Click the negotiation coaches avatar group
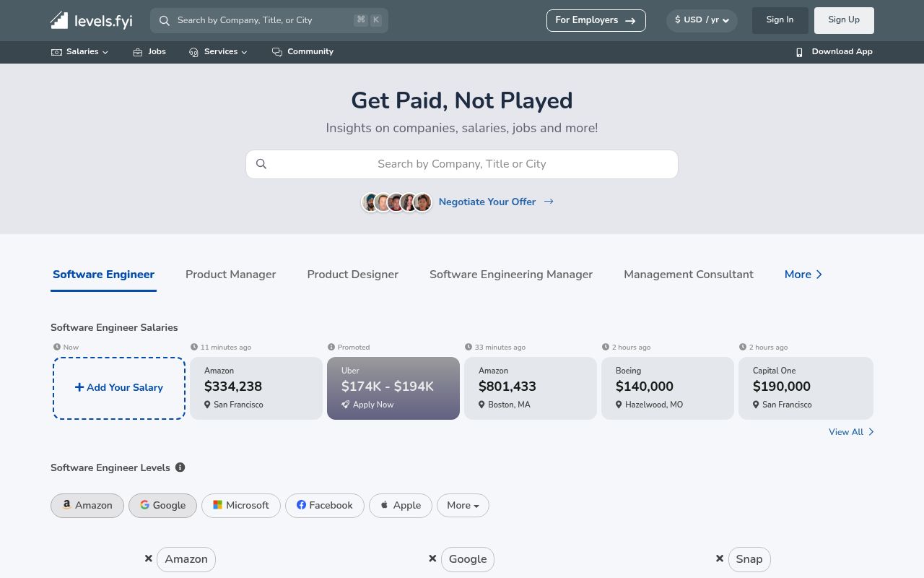924x578 pixels. pyautogui.click(x=396, y=202)
